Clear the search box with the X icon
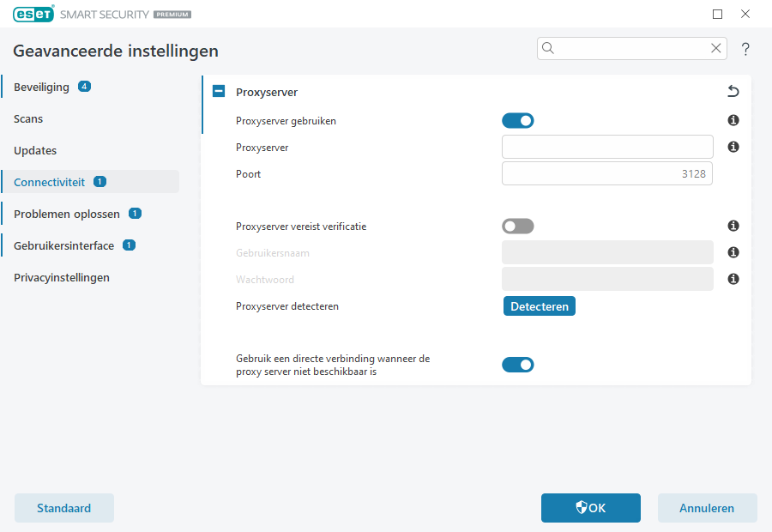Viewport: 772px width, 532px height. click(x=715, y=49)
